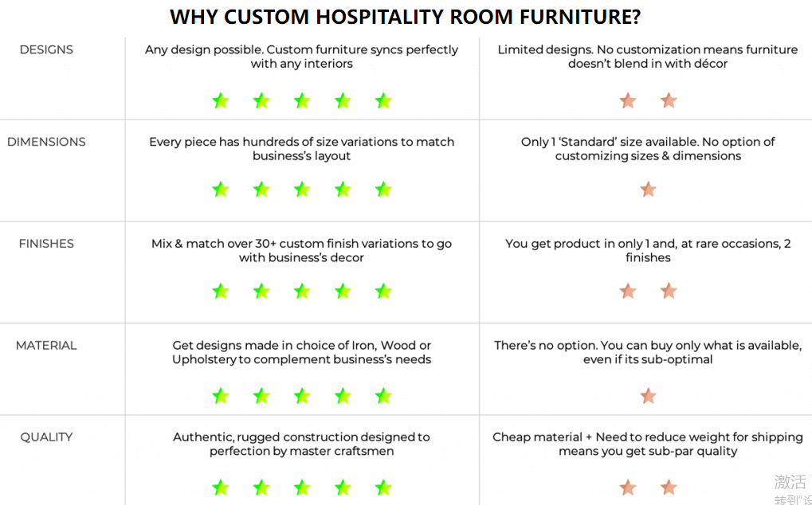This screenshot has width=812, height=505.
Task: Select the DIMENSIONS row label
Action: pos(46,142)
